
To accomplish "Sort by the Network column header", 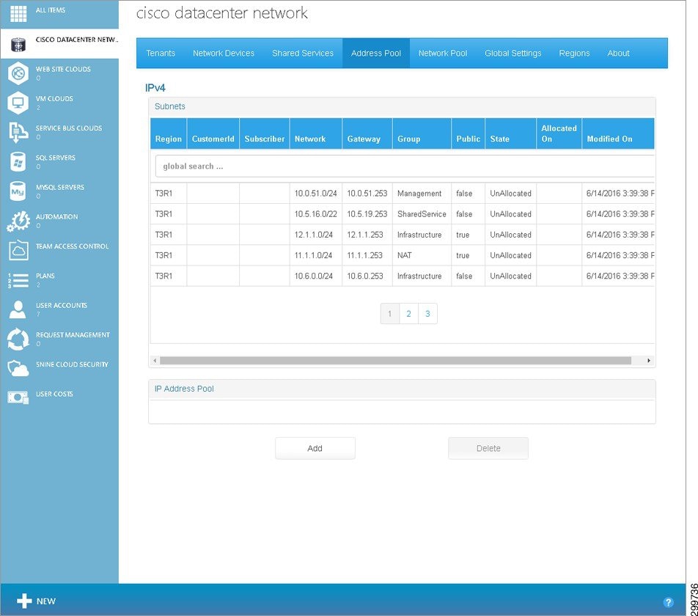I will (x=315, y=133).
